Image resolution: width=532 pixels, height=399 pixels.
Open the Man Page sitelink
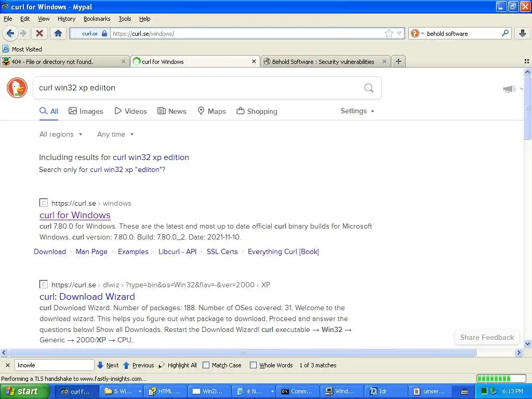click(91, 252)
